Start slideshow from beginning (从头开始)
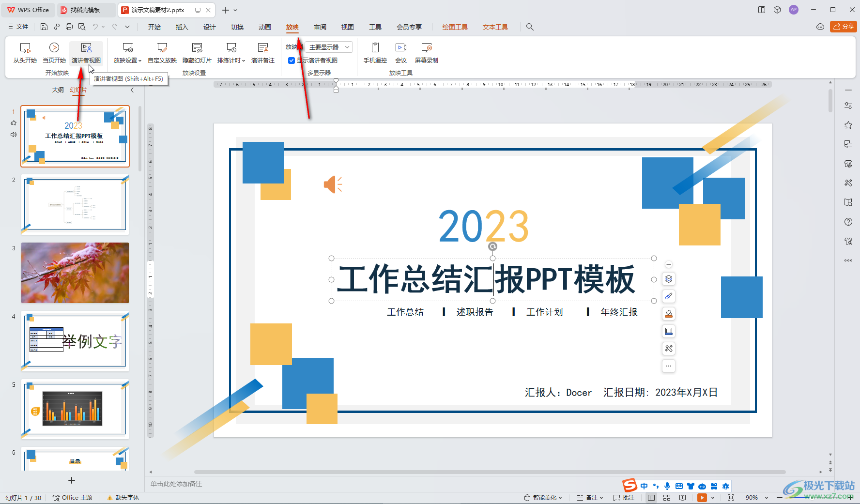This screenshot has height=504, width=860. (25, 53)
